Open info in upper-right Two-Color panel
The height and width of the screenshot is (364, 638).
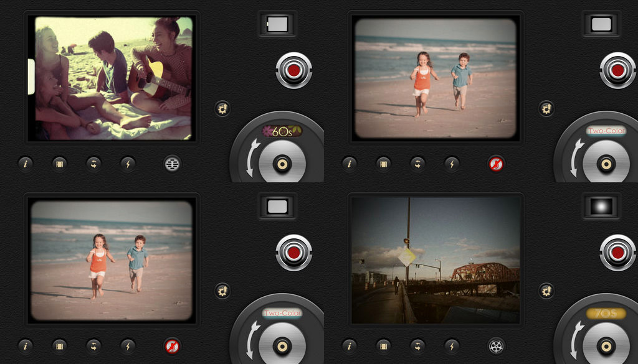(x=349, y=164)
